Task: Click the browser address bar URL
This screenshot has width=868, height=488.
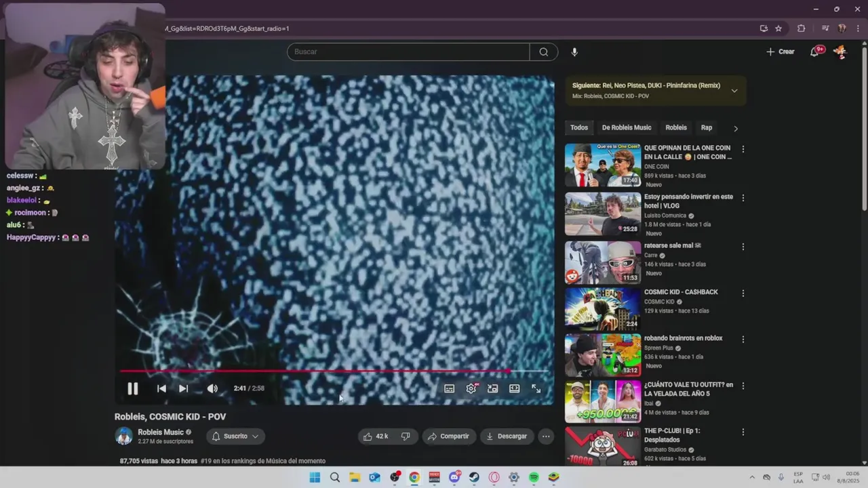Action: [x=226, y=28]
